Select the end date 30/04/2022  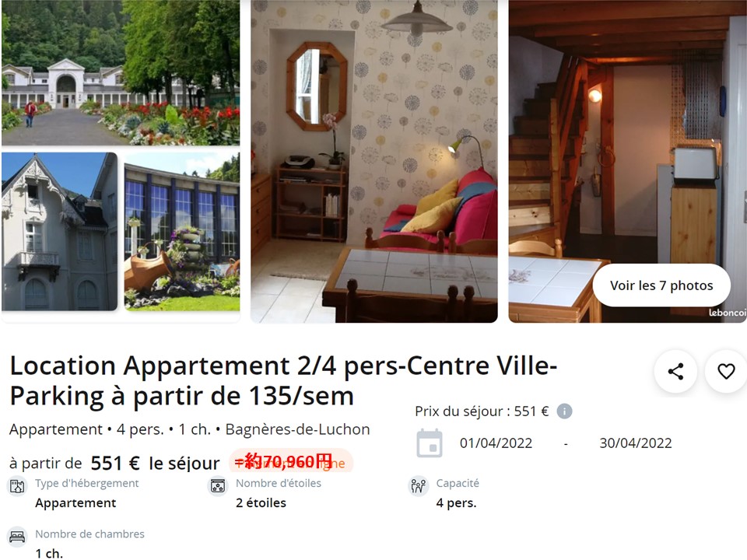(x=636, y=443)
